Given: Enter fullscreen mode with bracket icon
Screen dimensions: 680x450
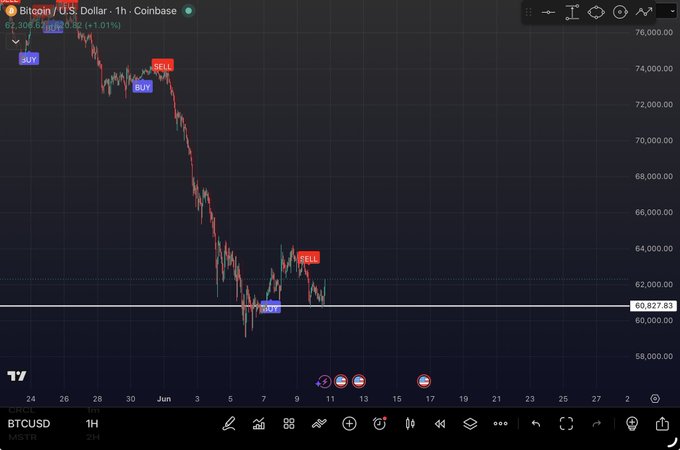Looking at the screenshot, I should [x=566, y=424].
